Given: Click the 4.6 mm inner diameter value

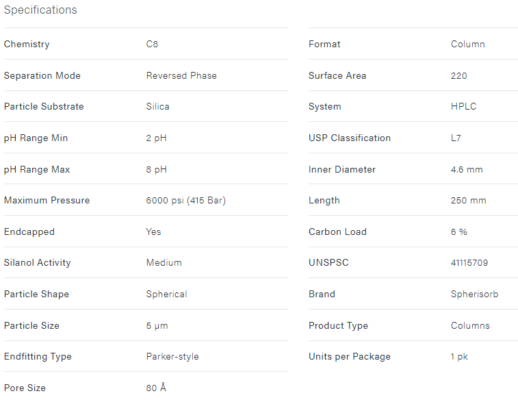Looking at the screenshot, I should [x=467, y=170].
